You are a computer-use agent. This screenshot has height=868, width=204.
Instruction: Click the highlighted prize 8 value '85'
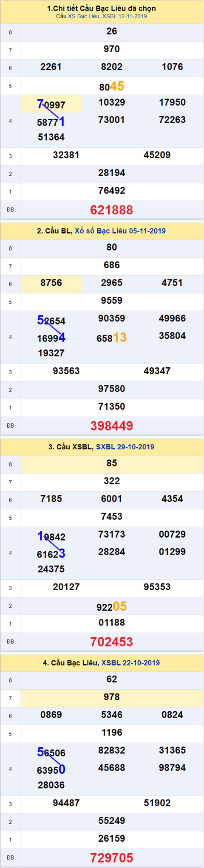click(112, 465)
